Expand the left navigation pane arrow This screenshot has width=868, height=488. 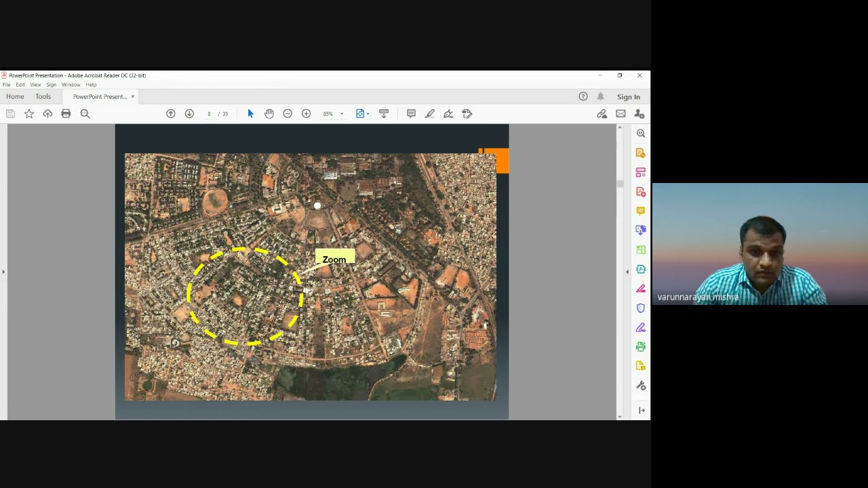pyautogui.click(x=3, y=272)
